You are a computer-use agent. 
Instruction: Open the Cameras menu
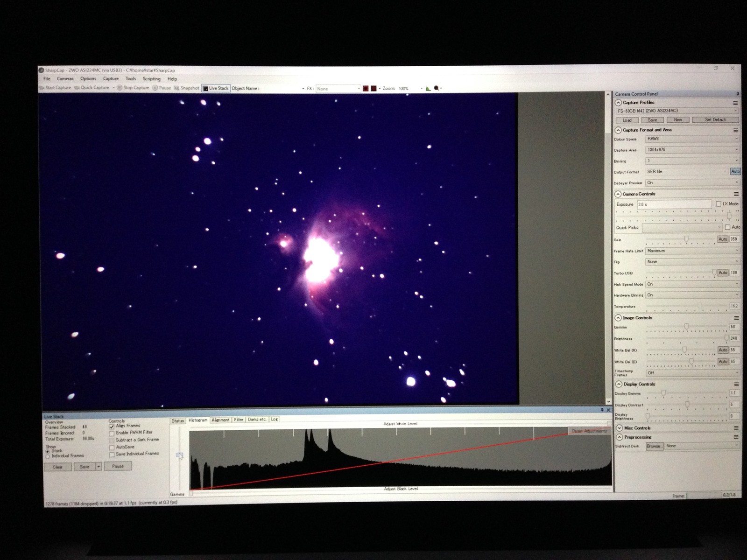[65, 79]
